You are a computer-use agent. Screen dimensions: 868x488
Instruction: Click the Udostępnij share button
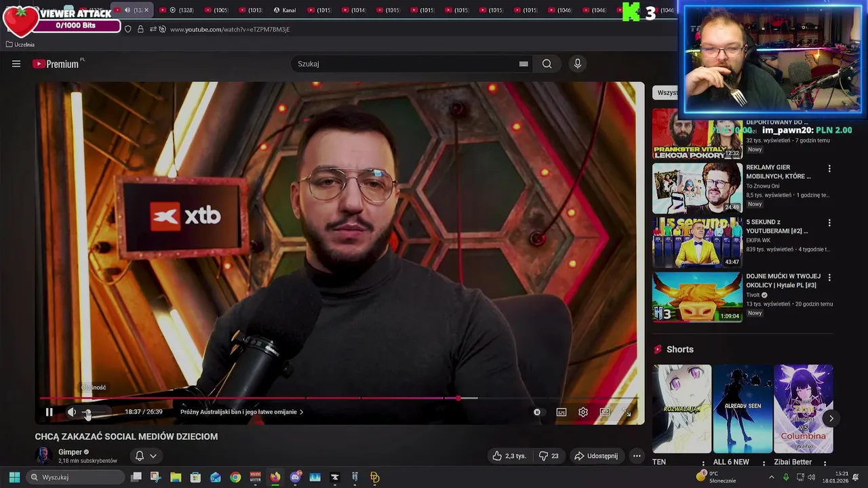tap(596, 456)
